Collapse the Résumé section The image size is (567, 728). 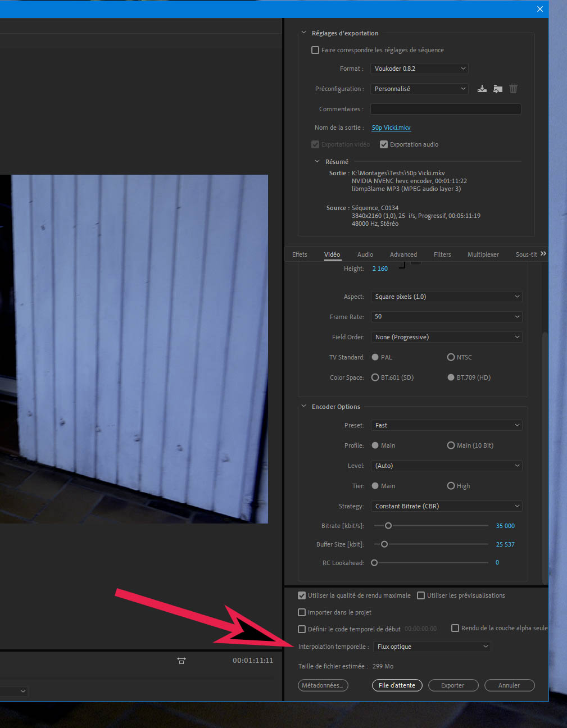(x=317, y=162)
